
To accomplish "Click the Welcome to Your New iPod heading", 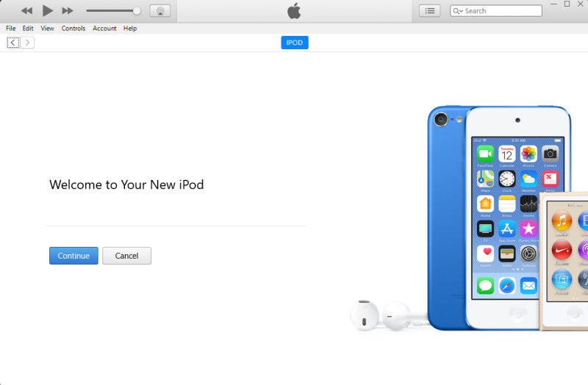I will [x=126, y=184].
